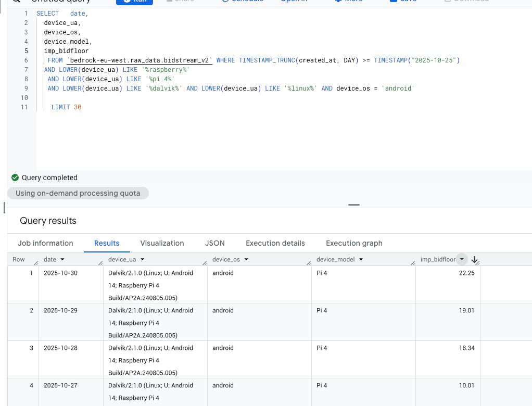Click the "2025-10-25" string literal
This screenshot has width=532, height=406.
(434, 60)
